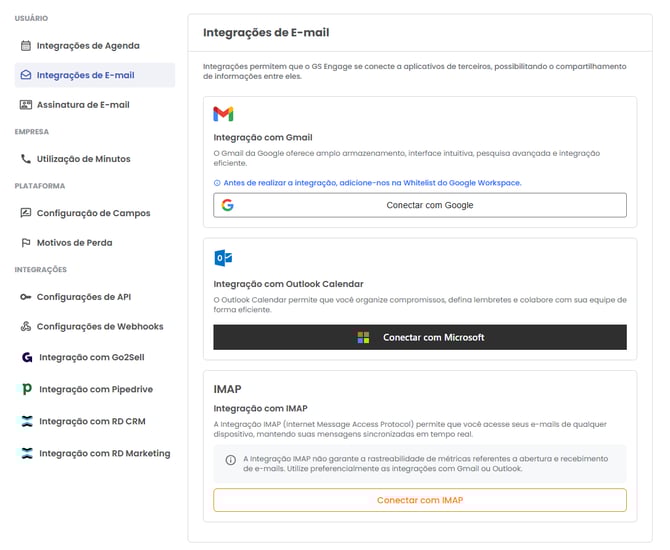Click the calendar icon beside Integrações de Agenda
Viewport: 670px width, 550px height.
coord(26,46)
